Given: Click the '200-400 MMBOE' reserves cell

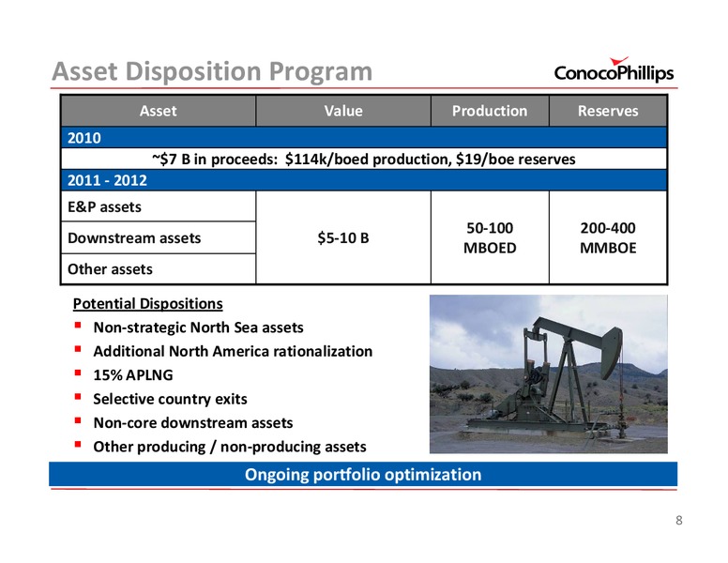Looking at the screenshot, I should coord(608,237).
